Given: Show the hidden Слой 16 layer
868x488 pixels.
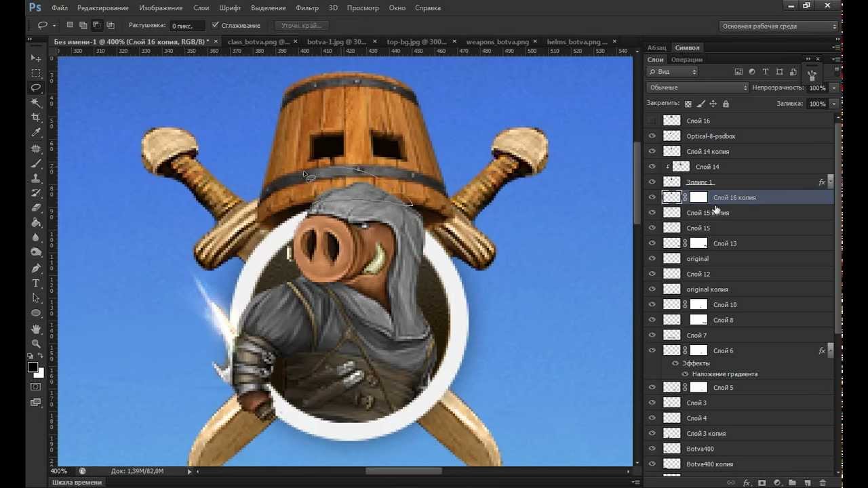Looking at the screenshot, I should coord(652,121).
